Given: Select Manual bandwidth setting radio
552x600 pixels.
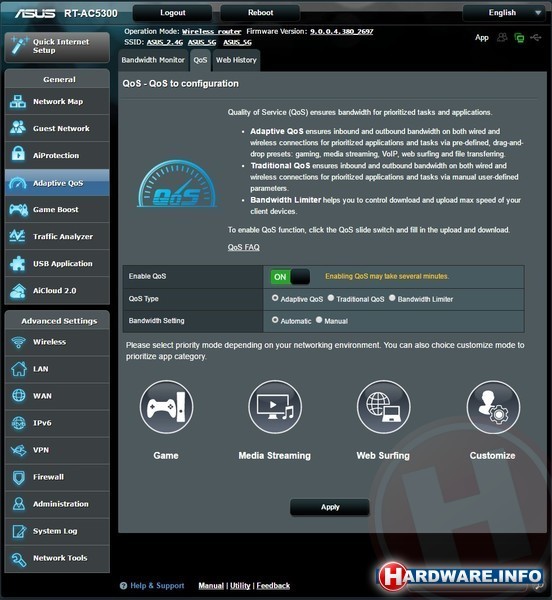Looking at the screenshot, I should (319, 320).
